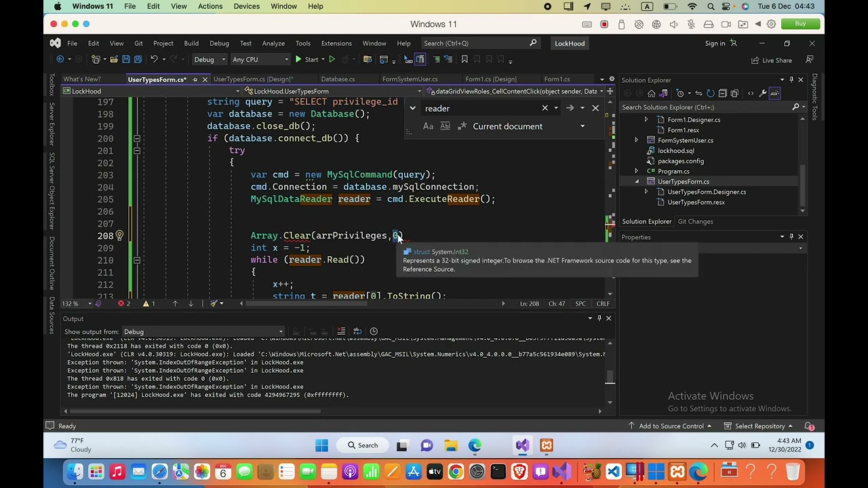Click the Output panel vertical scrollbar thumb
868x488 pixels.
[x=610, y=378]
